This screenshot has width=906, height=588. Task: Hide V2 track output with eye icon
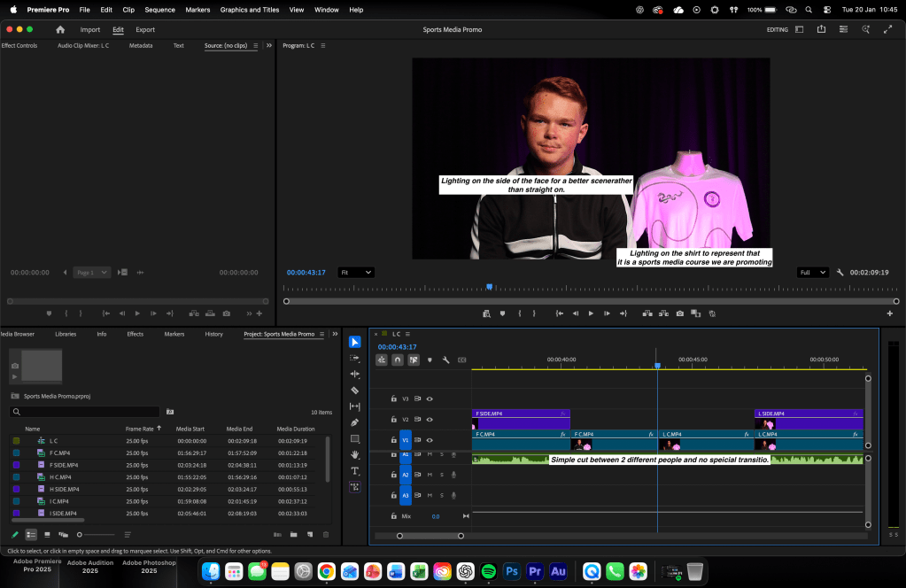430,420
